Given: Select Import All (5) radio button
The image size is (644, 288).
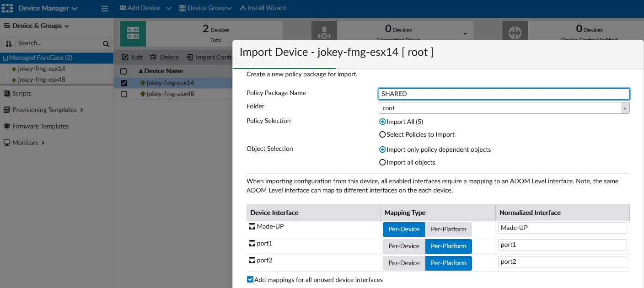Looking at the screenshot, I should [x=382, y=122].
